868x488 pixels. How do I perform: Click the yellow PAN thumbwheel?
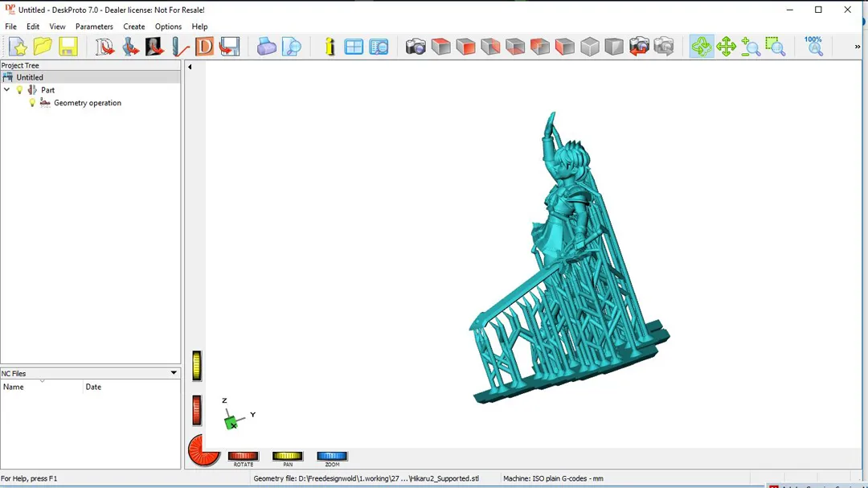pyautogui.click(x=287, y=456)
